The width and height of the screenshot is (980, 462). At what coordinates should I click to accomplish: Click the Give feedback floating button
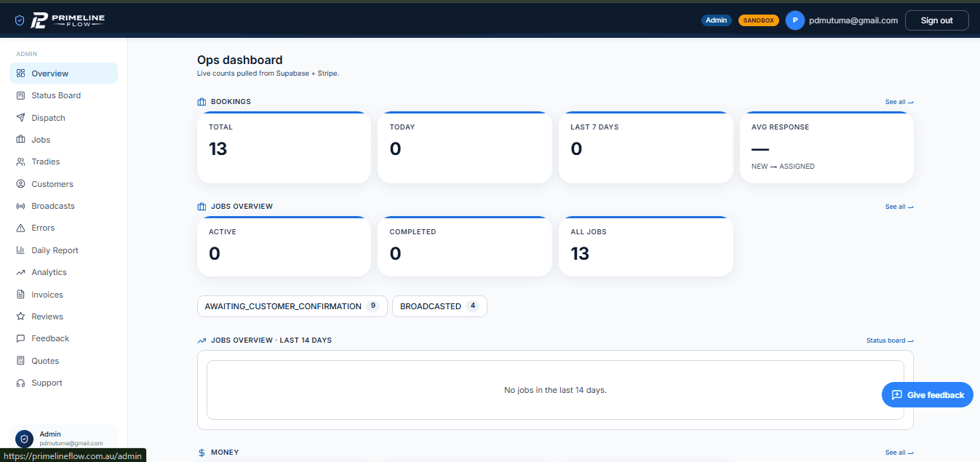(x=928, y=394)
